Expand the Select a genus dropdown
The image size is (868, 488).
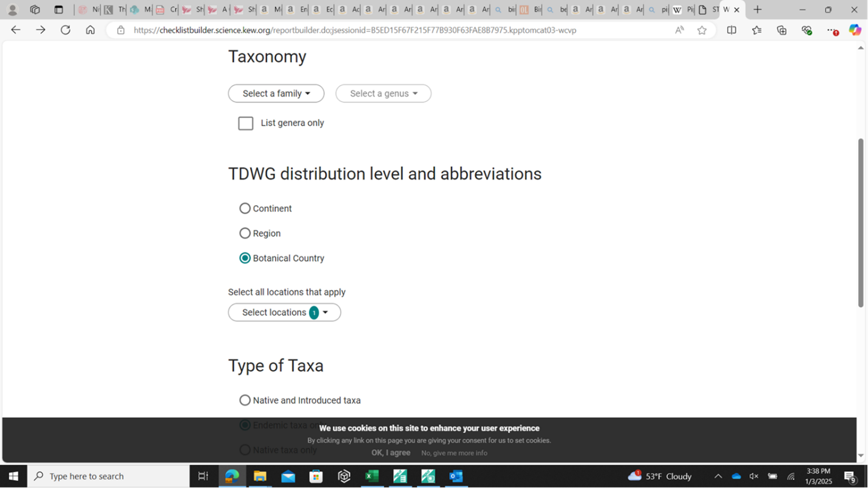(x=383, y=93)
